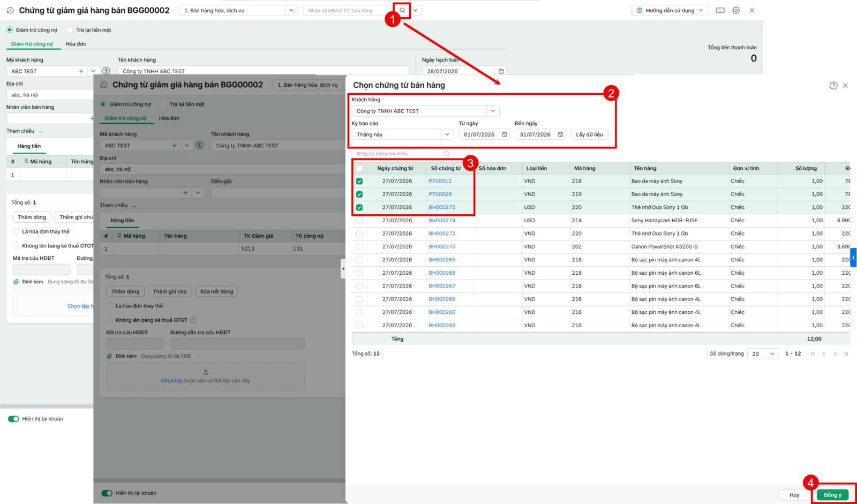The height and width of the screenshot is (504, 857).
Task: Expand Nhân viên bán hàng chevron in middle window
Action: (198, 193)
